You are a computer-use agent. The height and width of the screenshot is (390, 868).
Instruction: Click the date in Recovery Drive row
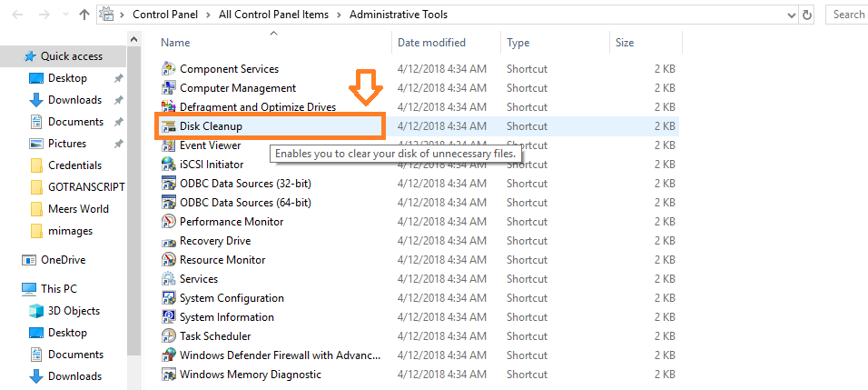point(442,241)
